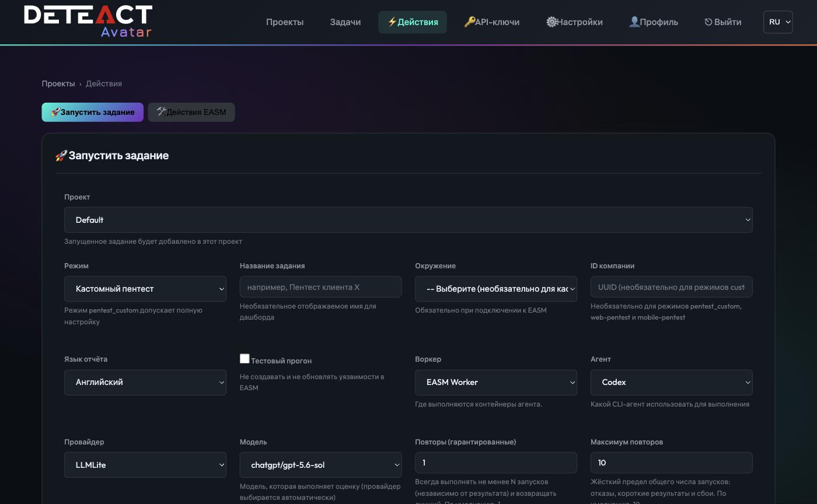Click the Тестовый прогон label
Image resolution: width=817 pixels, height=504 pixels.
[x=281, y=361]
